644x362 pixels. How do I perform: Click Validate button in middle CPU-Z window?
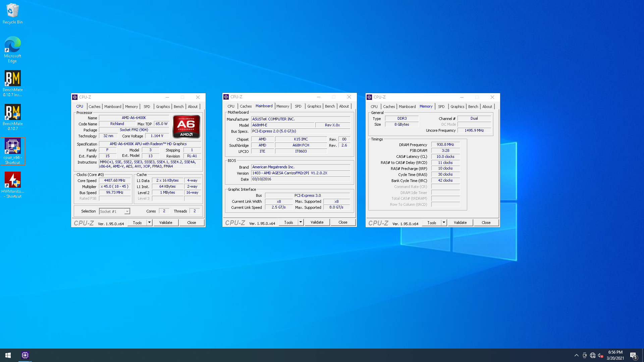click(317, 222)
